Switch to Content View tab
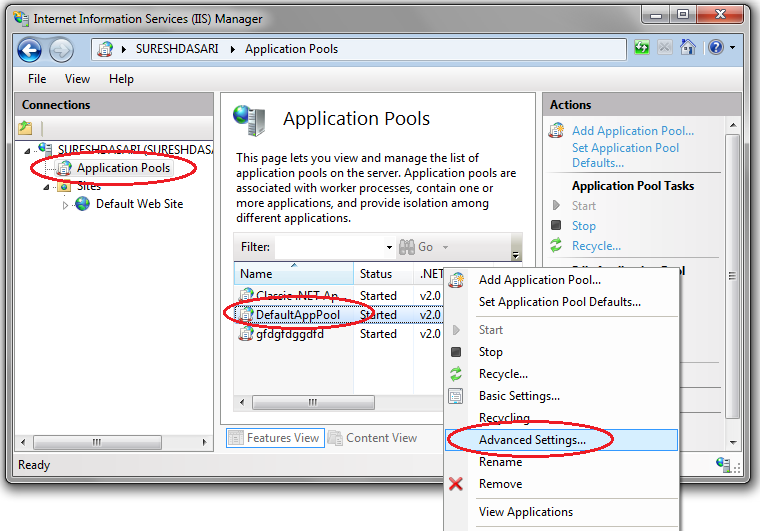Viewport: 760px width, 531px height. pyautogui.click(x=372, y=438)
